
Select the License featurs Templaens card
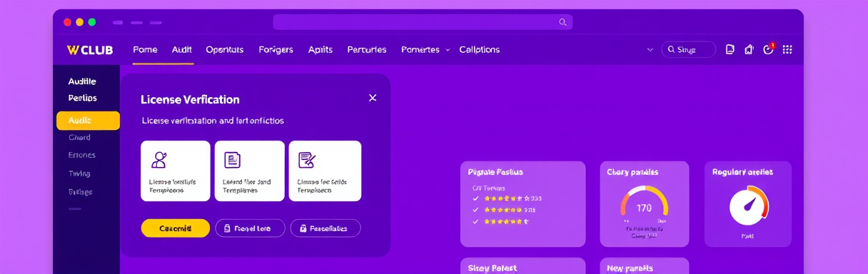pyautogui.click(x=176, y=171)
